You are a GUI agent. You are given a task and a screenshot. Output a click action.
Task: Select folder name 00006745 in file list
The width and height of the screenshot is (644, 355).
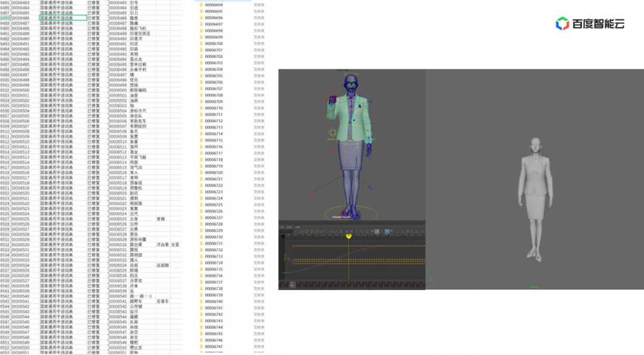pos(213,334)
